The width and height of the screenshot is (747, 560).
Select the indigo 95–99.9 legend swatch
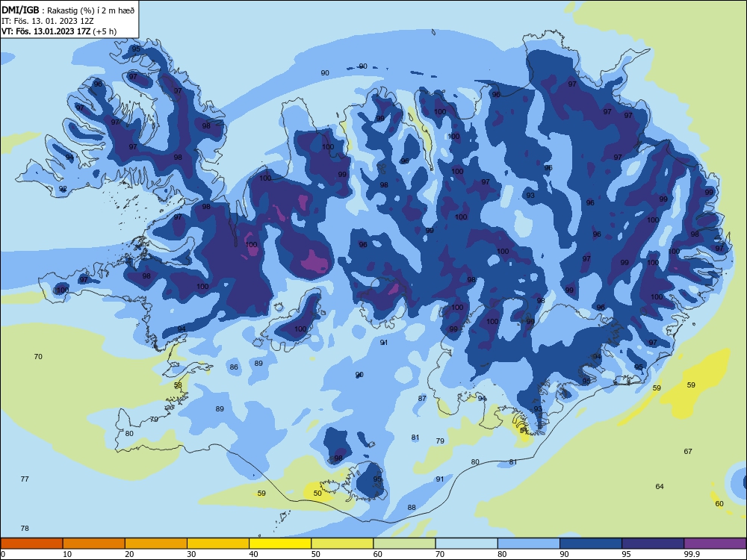(653, 544)
